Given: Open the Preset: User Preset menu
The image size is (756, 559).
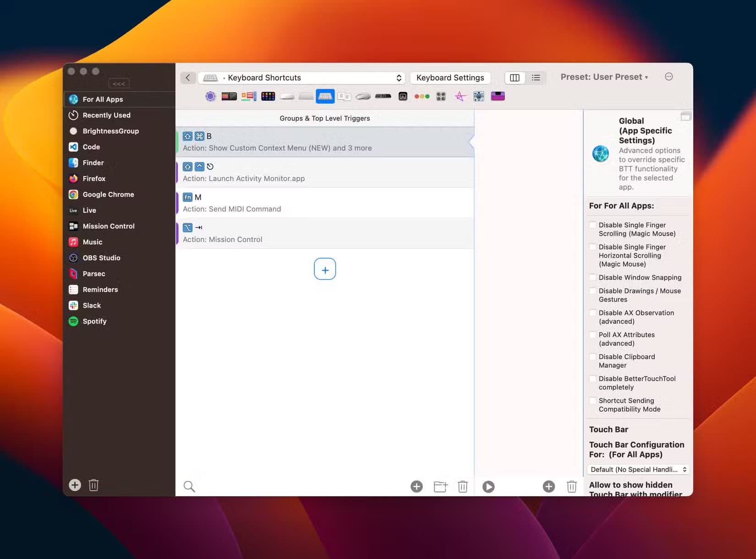Looking at the screenshot, I should [x=604, y=77].
